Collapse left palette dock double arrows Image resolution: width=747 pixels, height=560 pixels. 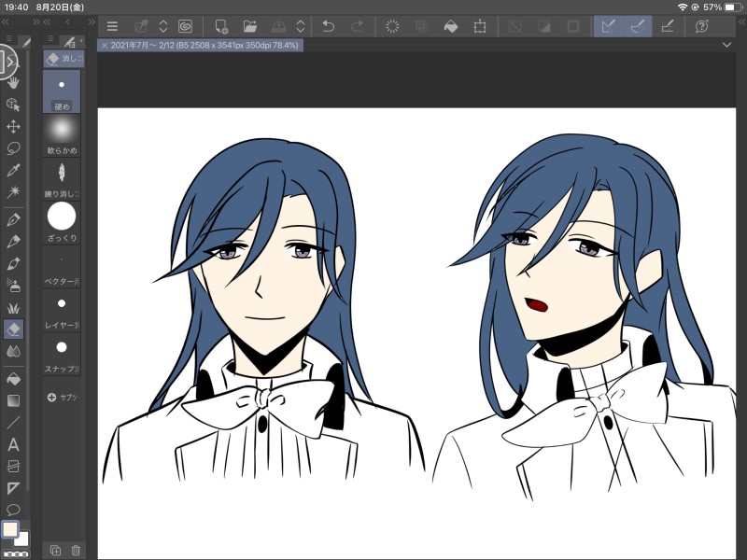pos(6,21)
